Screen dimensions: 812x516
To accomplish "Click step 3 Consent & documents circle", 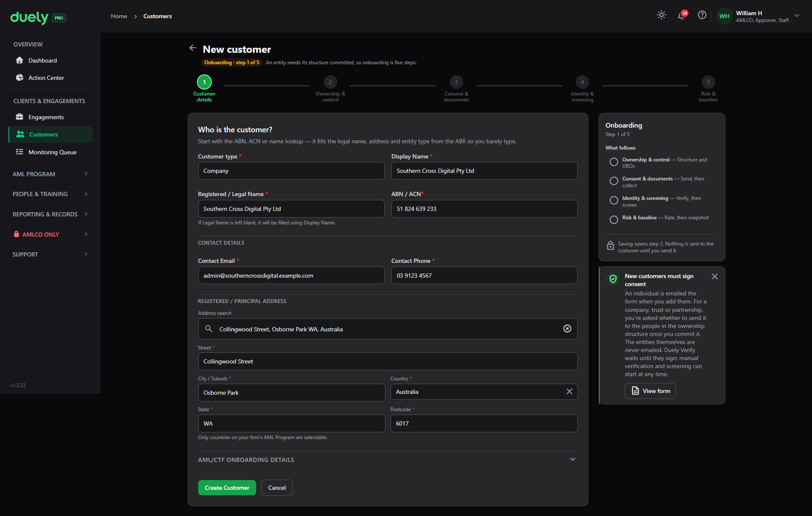I will click(x=456, y=82).
